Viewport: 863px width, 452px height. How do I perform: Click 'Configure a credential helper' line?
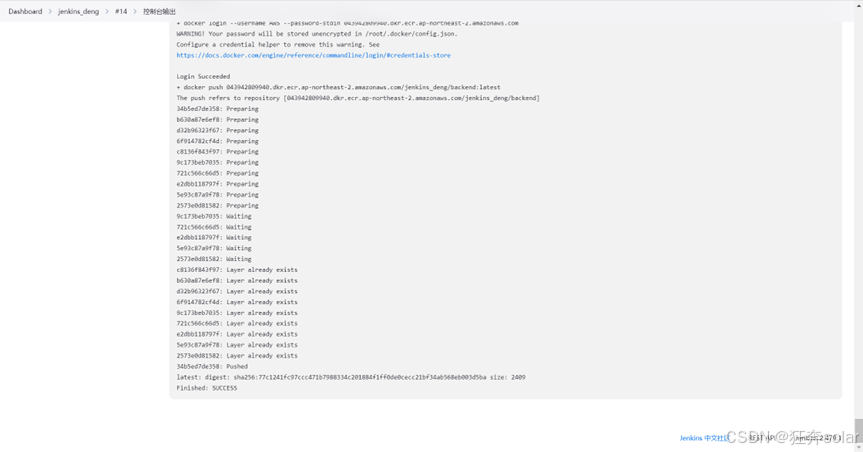[278, 45]
